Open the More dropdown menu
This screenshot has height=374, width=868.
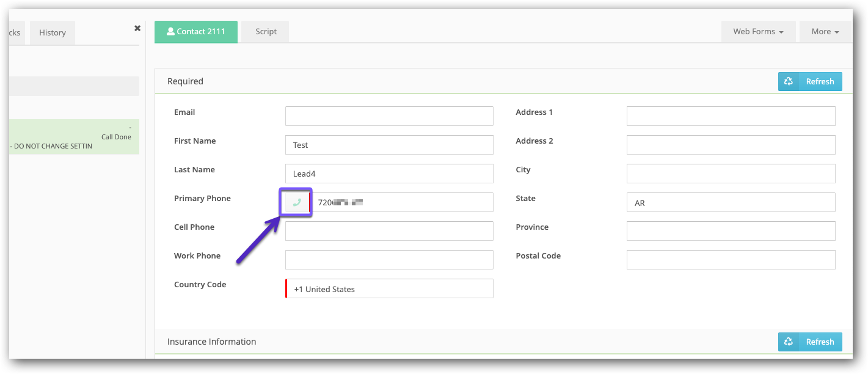[825, 31]
